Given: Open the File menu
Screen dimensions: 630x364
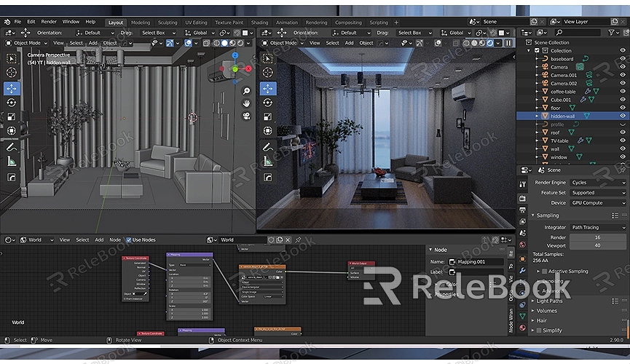Looking at the screenshot, I should pyautogui.click(x=17, y=22).
